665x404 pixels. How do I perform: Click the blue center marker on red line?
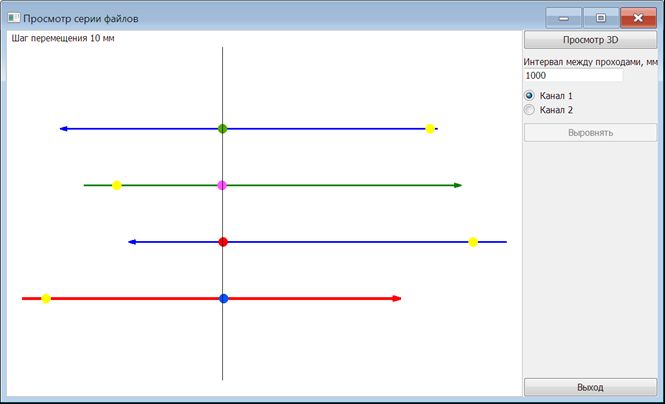click(x=223, y=298)
